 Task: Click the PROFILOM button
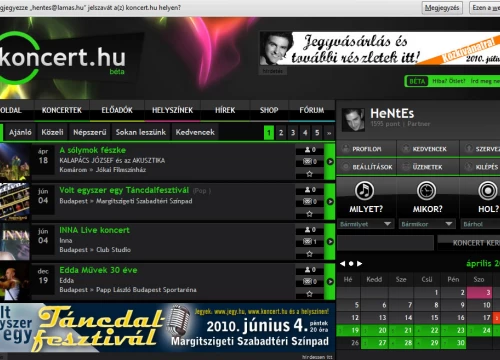[366, 149]
